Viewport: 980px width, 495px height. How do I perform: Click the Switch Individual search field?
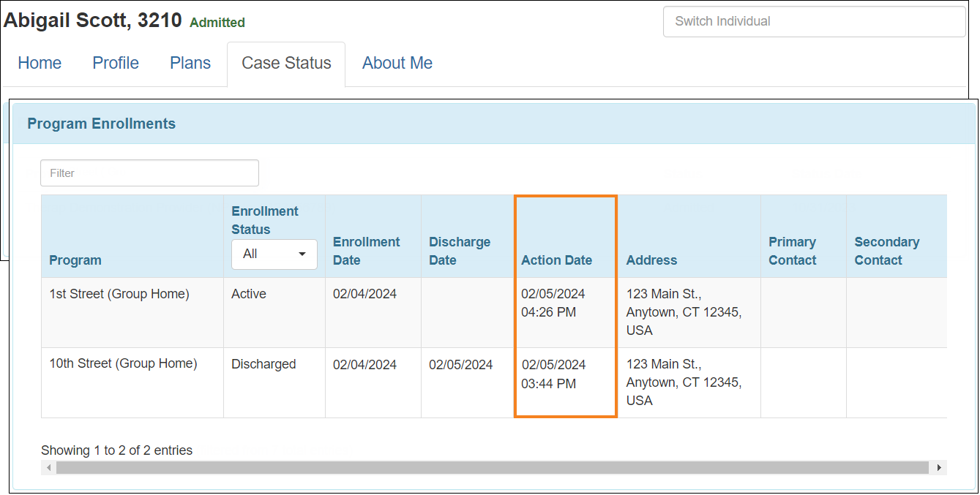click(814, 21)
